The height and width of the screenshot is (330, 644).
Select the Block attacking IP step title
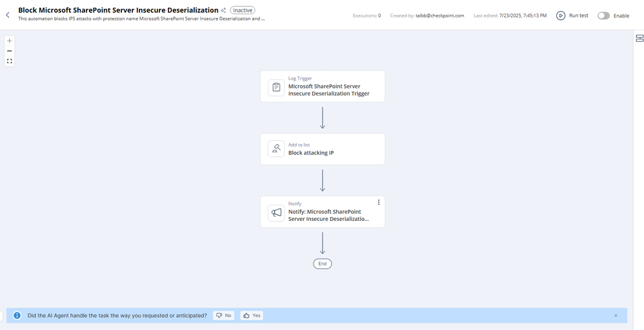pyautogui.click(x=311, y=153)
